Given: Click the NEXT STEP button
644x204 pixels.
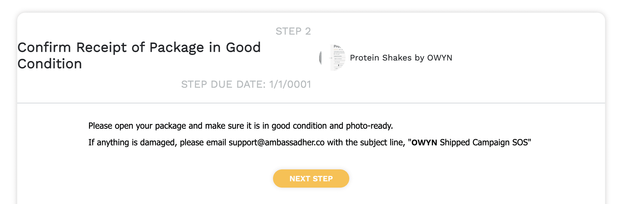Looking at the screenshot, I should click(x=311, y=179).
